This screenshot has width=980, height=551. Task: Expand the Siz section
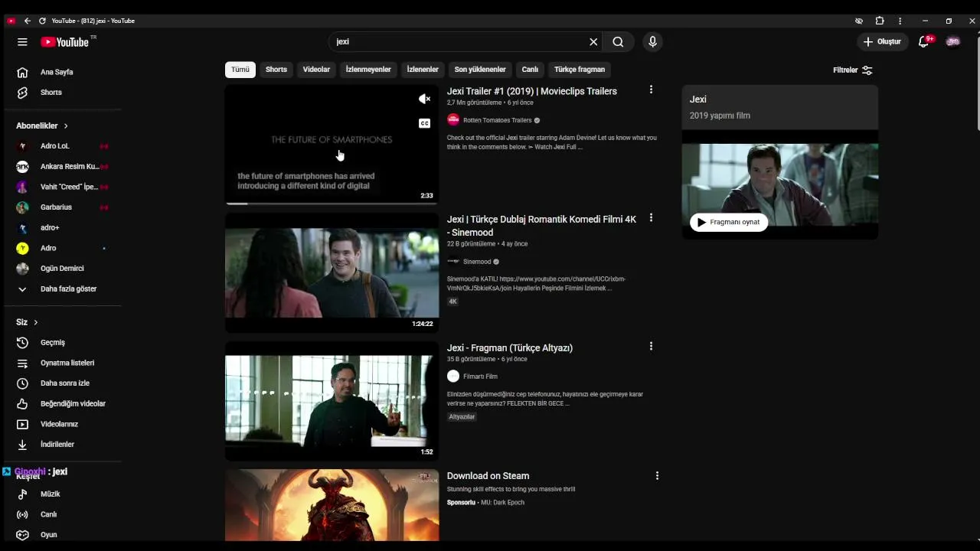tap(27, 322)
